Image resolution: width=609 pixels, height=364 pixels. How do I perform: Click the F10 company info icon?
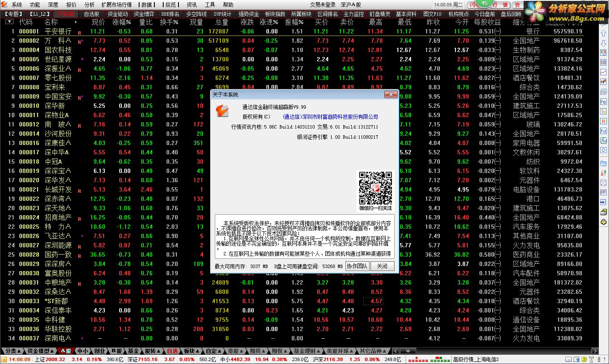coord(604,102)
